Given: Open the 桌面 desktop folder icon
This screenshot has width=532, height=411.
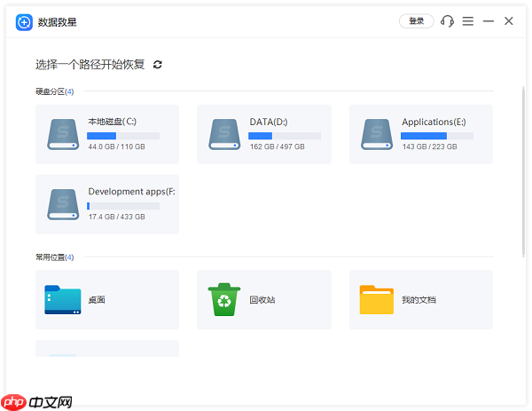Looking at the screenshot, I should click(63, 300).
